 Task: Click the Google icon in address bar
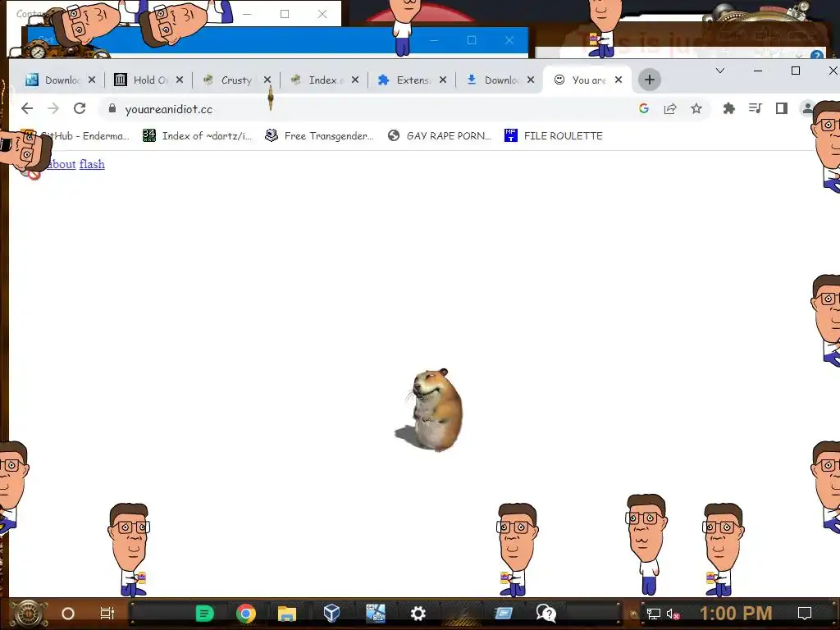[644, 109]
